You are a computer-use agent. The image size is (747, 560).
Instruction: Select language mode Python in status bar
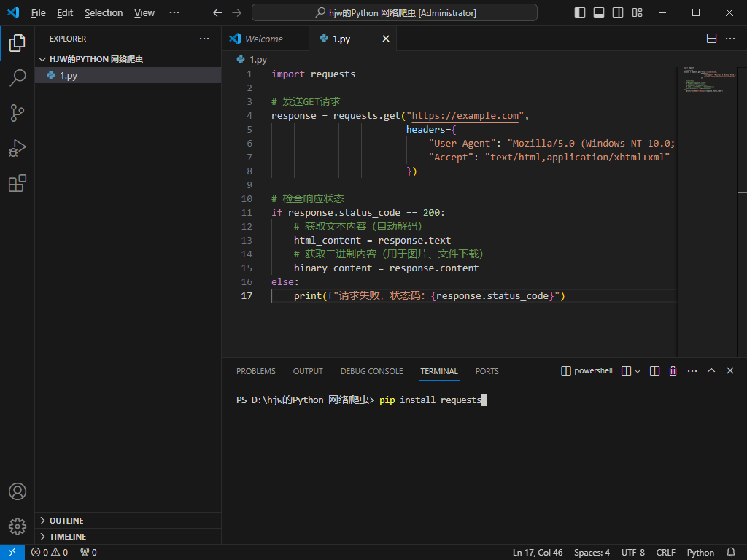pos(700,553)
